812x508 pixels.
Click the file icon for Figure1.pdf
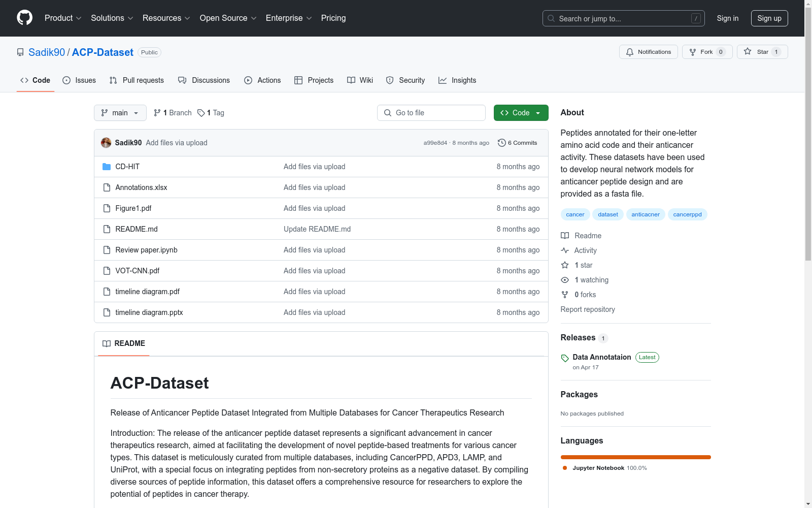pos(107,208)
